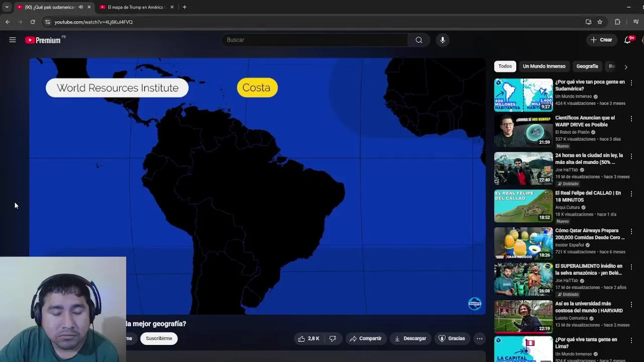Open options menu for '24 horas en la ciudad' video

tap(631, 156)
